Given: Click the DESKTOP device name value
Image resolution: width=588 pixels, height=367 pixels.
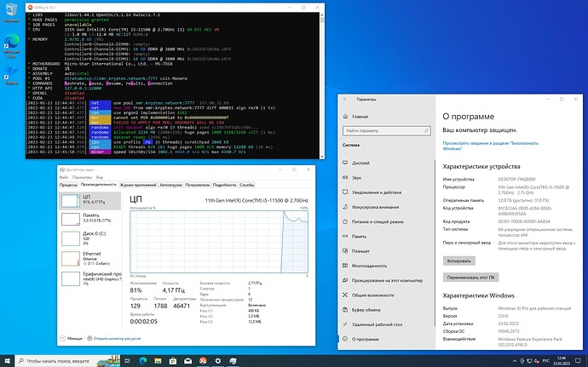Looking at the screenshot, I should [516, 179].
